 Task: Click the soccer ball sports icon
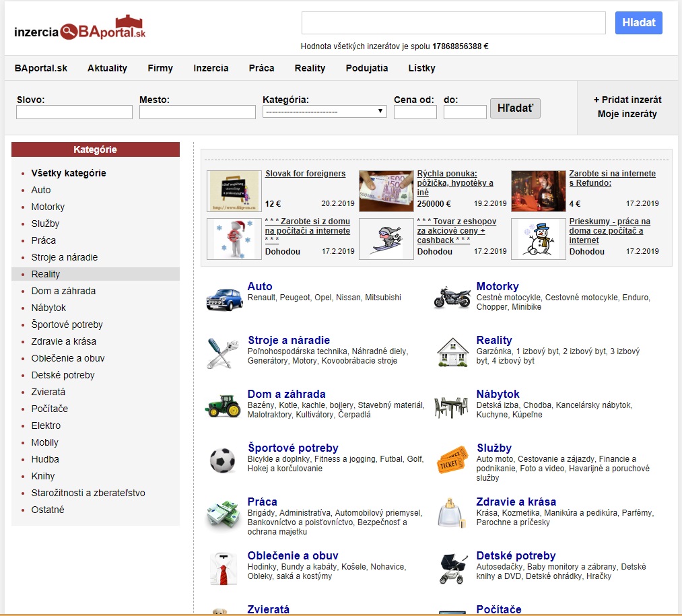[x=222, y=460]
